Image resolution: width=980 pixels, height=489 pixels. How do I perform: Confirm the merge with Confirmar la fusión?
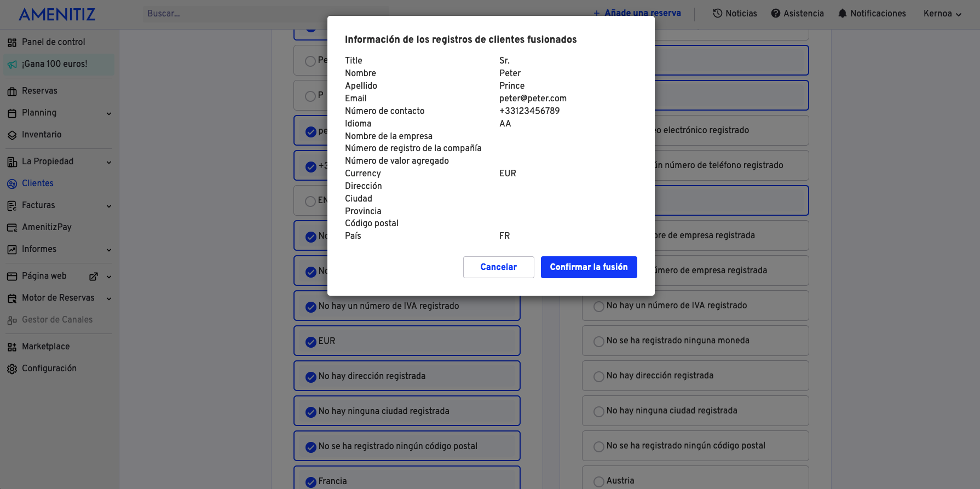pyautogui.click(x=589, y=267)
